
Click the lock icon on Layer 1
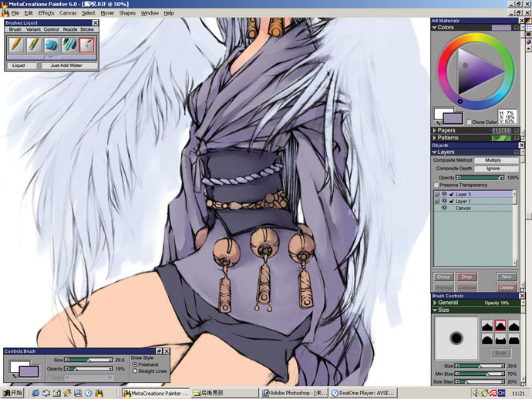click(452, 201)
